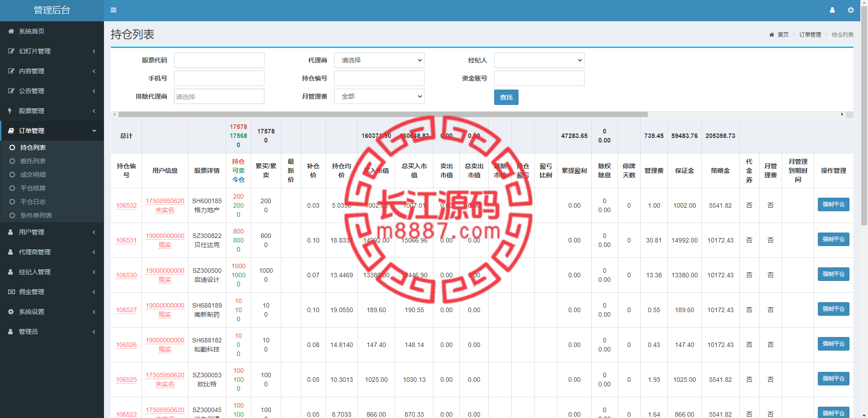
Task: Click the 查找 search button
Action: pos(506,97)
